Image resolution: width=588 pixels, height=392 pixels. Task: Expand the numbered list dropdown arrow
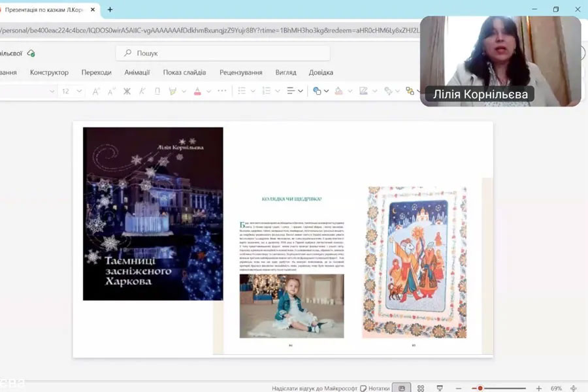click(277, 91)
